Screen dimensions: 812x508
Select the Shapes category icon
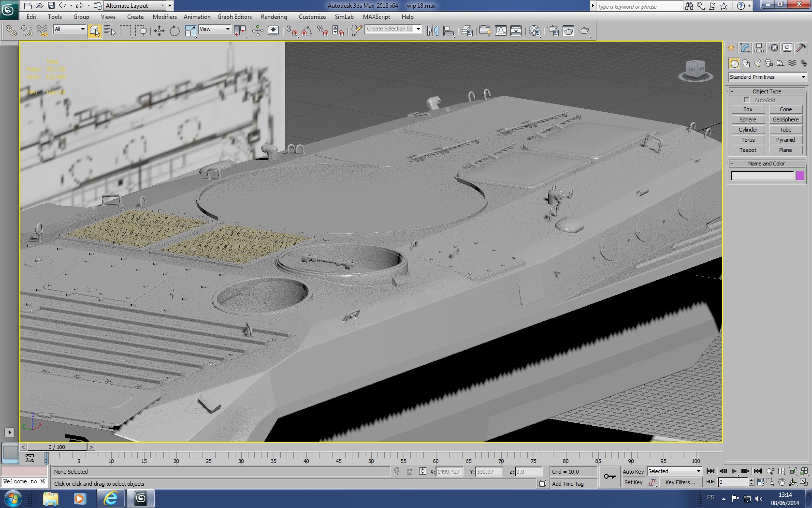tap(746, 63)
